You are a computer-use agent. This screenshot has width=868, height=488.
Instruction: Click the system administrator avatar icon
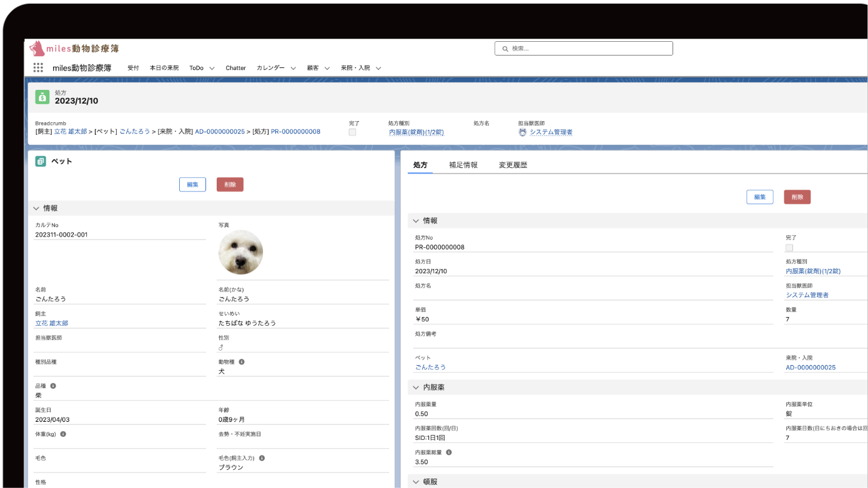(523, 132)
